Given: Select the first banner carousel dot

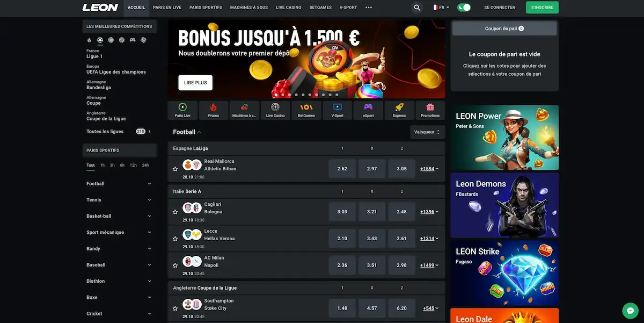Looking at the screenshot, I should (276, 95).
